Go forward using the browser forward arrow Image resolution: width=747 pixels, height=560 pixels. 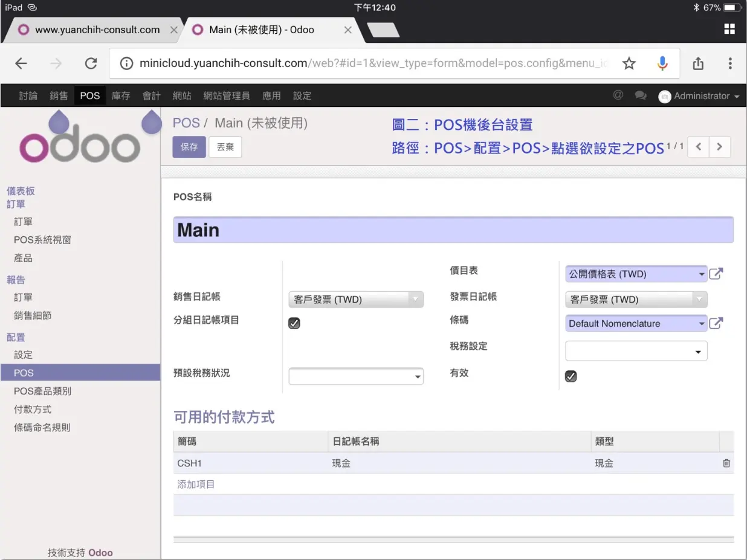tap(56, 63)
